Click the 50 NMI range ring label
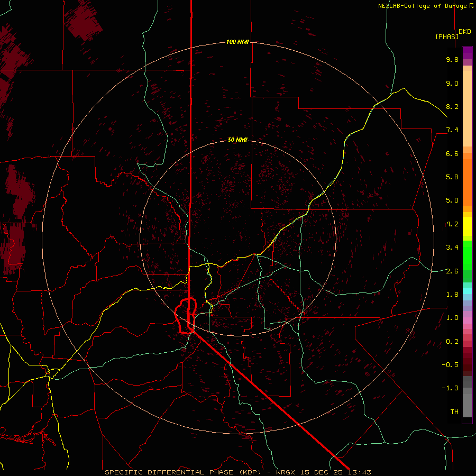 point(237,140)
